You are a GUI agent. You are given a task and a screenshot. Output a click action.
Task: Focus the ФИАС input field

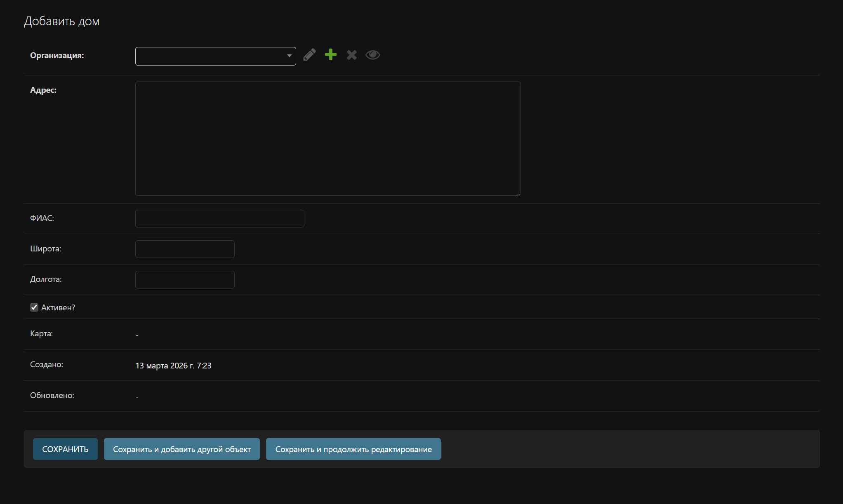(219, 218)
